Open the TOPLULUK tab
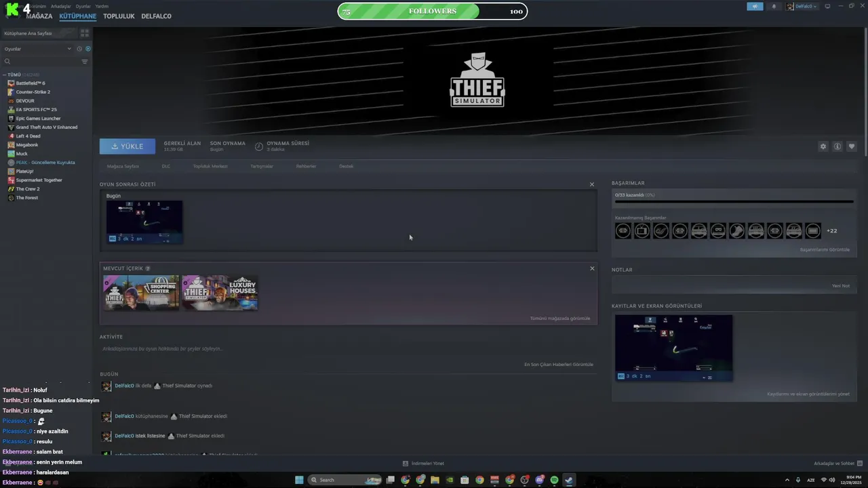Image resolution: width=868 pixels, height=488 pixels. pos(119,16)
